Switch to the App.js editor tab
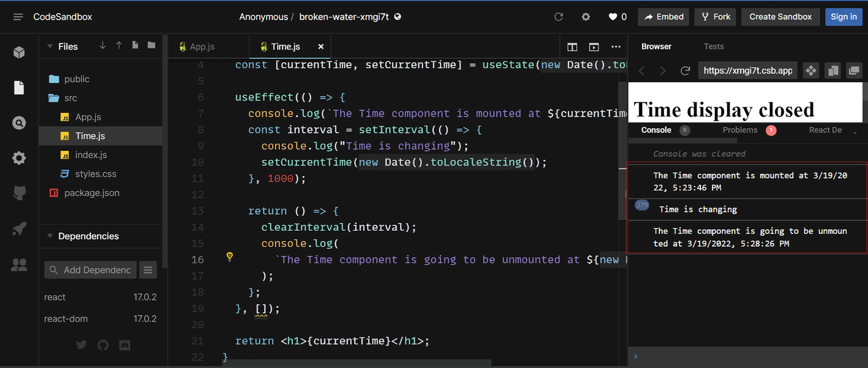Viewport: 868px width, 368px height. tap(202, 47)
